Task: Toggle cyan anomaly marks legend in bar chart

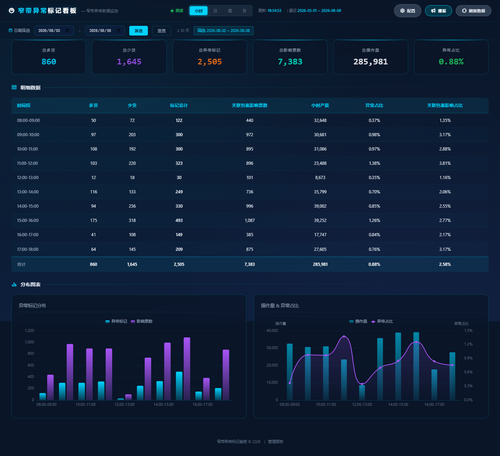Action: (116, 321)
